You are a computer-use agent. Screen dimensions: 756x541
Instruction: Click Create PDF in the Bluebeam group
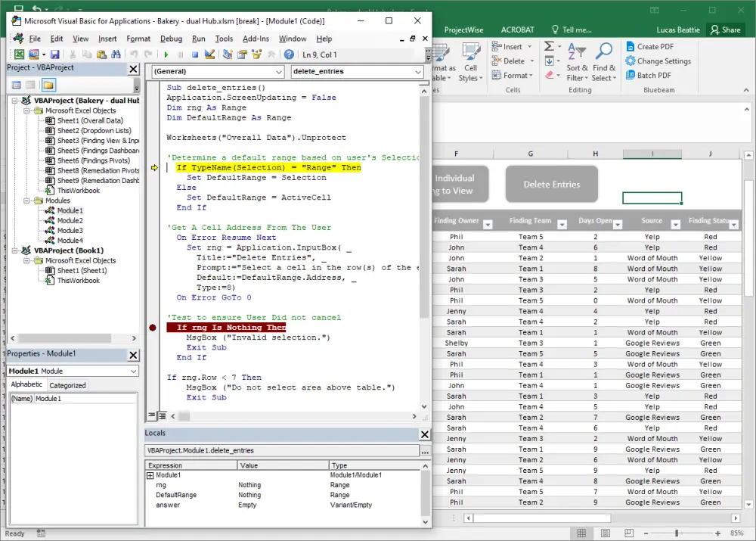pyautogui.click(x=649, y=46)
